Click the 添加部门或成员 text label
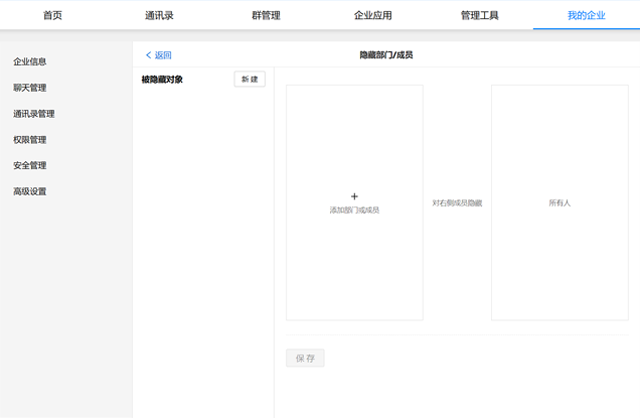This screenshot has height=418, width=640. click(x=354, y=210)
